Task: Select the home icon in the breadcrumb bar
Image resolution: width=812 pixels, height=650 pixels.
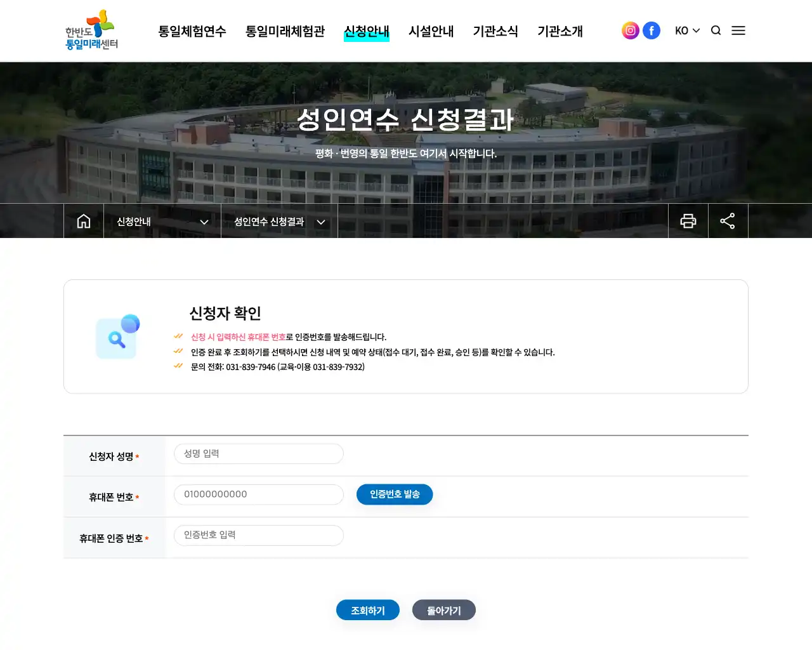Action: tap(83, 221)
